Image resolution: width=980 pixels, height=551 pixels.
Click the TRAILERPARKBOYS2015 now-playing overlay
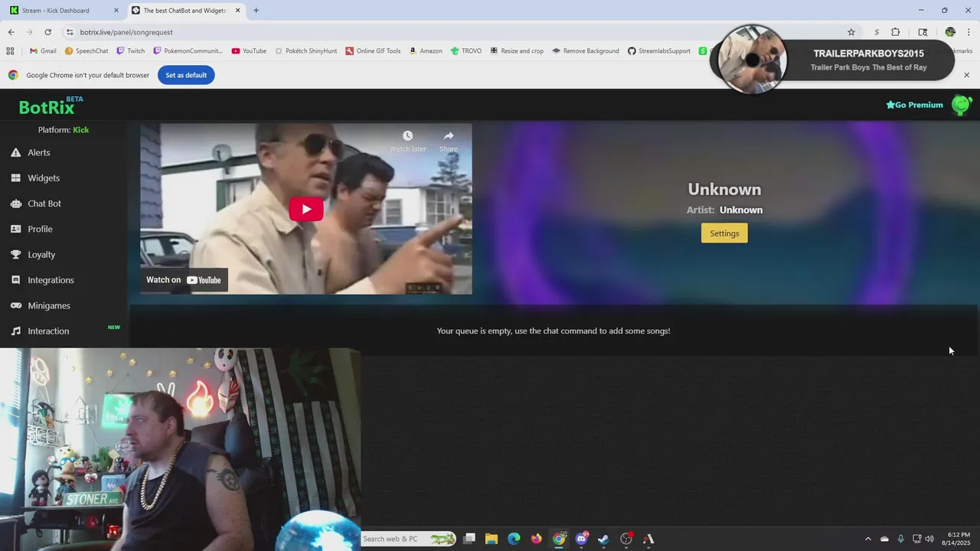832,60
